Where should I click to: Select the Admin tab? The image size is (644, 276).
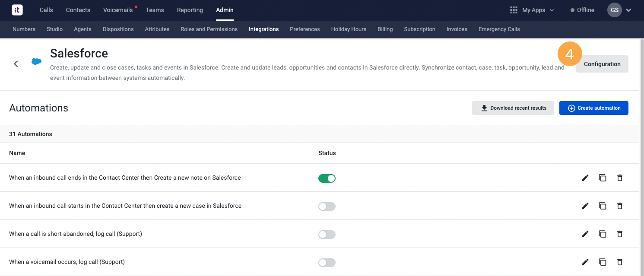coord(225,10)
